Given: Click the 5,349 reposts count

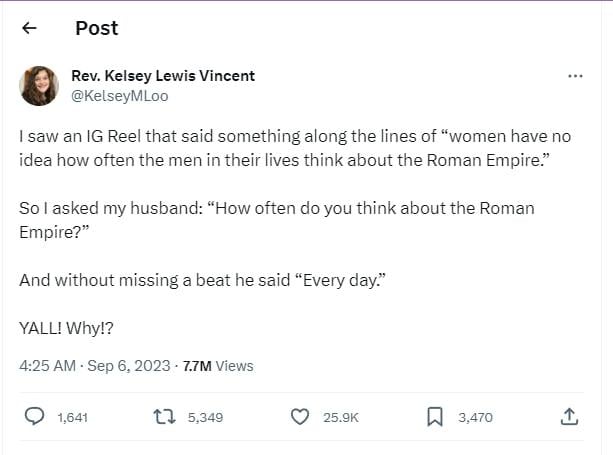Looking at the screenshot, I should coord(205,418).
